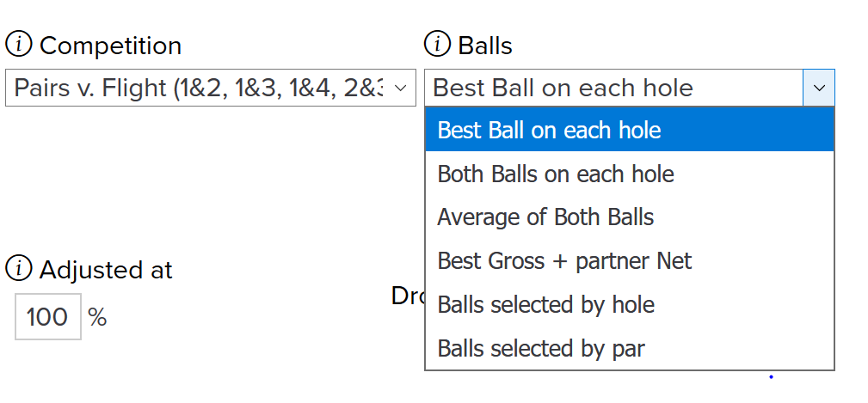
Task: Click the info icon beside Competition
Action: (20, 44)
